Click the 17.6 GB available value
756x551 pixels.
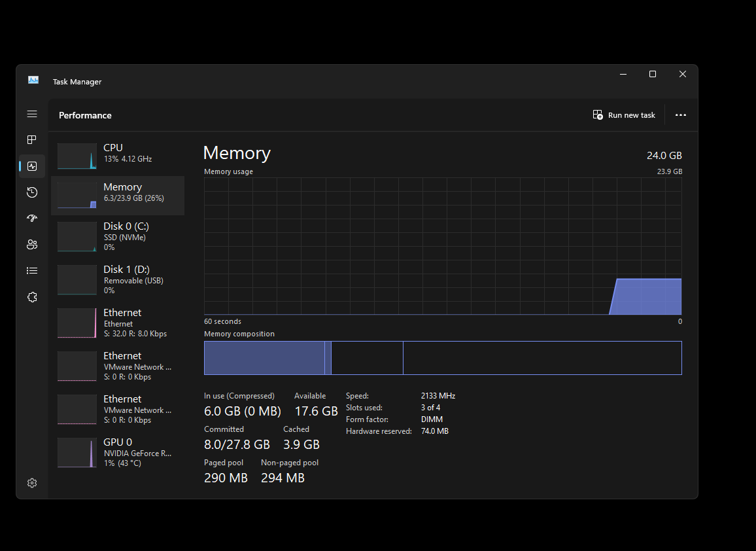pos(317,411)
